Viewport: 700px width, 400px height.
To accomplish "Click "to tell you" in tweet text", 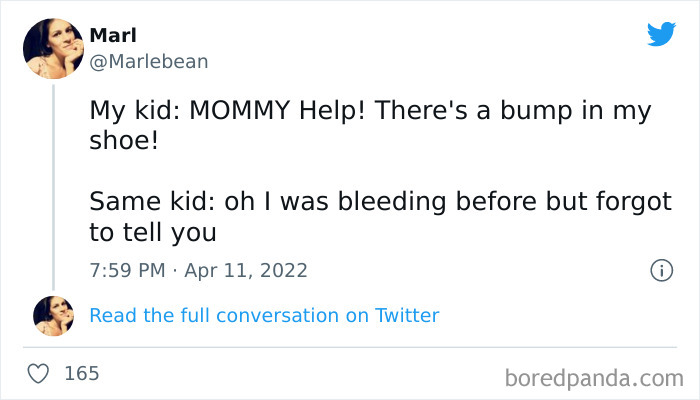I will (153, 231).
